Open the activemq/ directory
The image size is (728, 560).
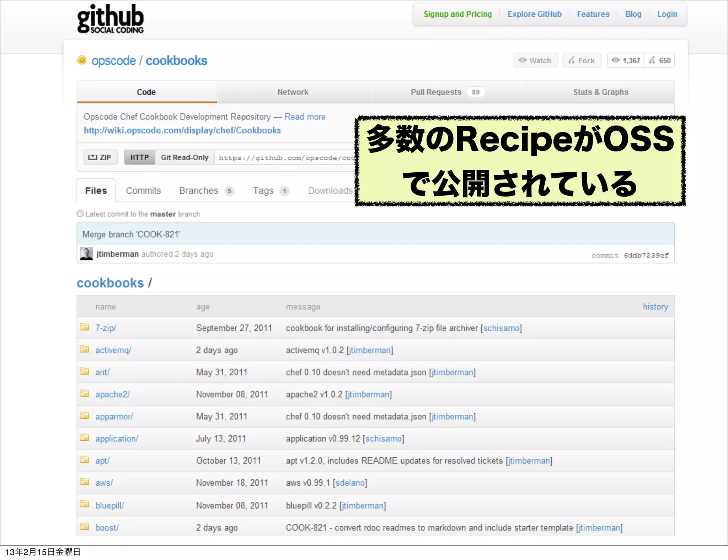[x=113, y=350]
